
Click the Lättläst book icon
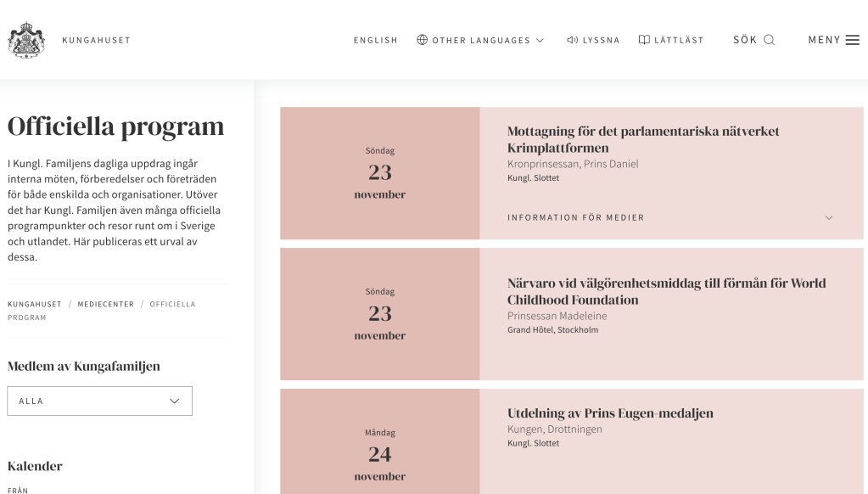tap(644, 40)
